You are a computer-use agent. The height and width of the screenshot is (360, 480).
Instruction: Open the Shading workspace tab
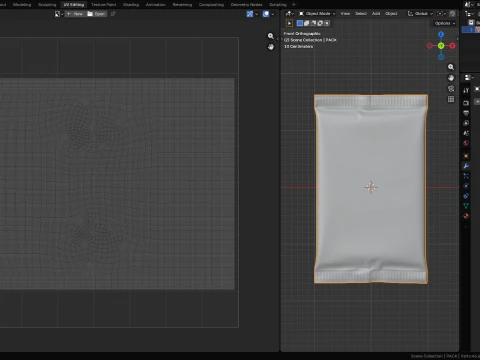coord(131,5)
